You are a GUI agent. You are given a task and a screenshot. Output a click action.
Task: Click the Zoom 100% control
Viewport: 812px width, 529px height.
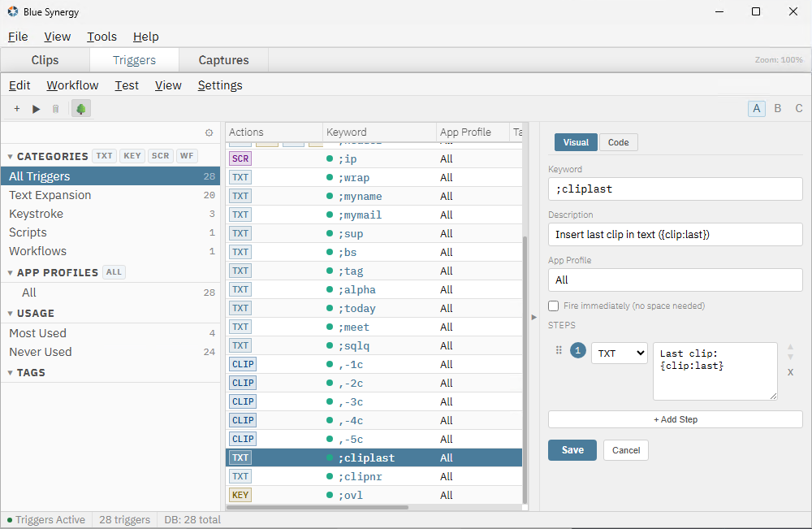click(x=780, y=59)
